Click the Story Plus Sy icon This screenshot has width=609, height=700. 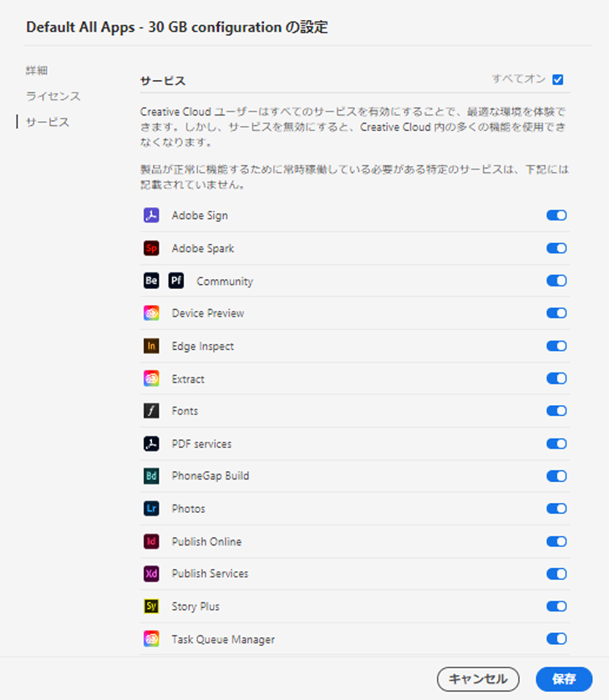tap(151, 606)
